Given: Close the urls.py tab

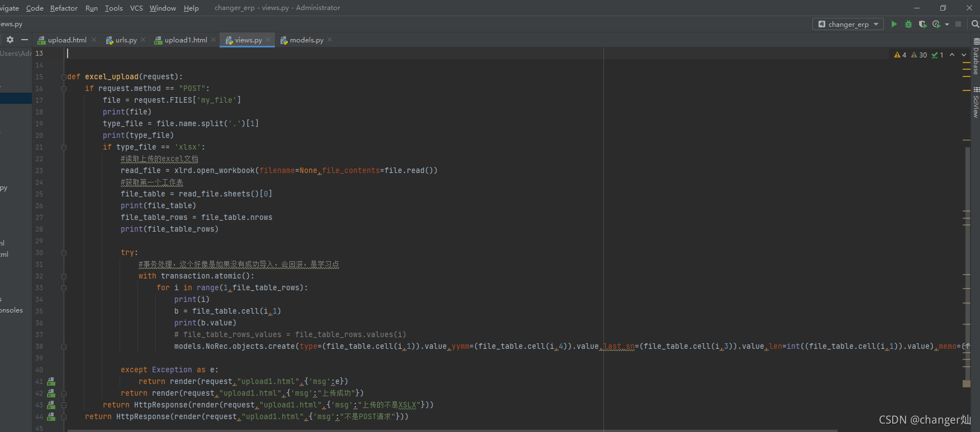Looking at the screenshot, I should [x=143, y=40].
